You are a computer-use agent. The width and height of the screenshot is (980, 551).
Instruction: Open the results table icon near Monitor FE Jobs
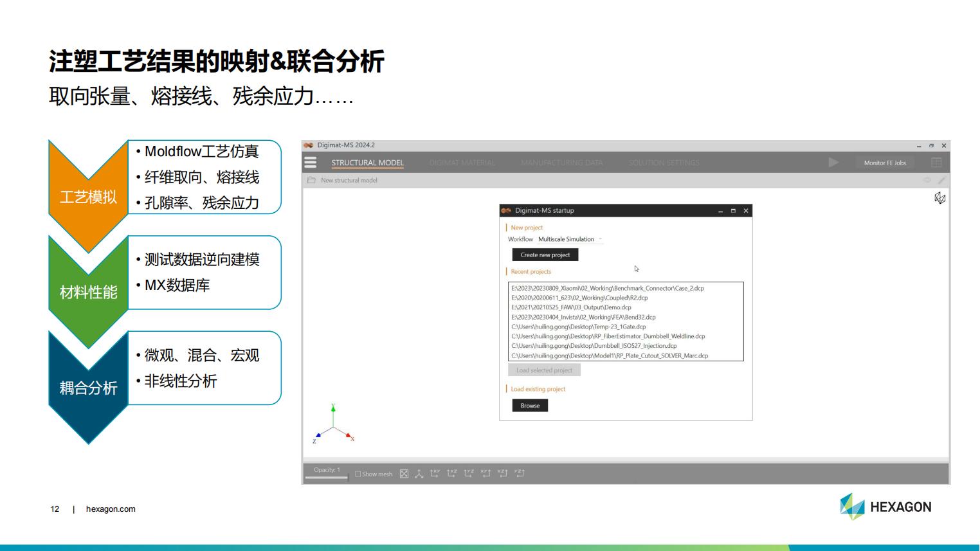click(x=936, y=163)
